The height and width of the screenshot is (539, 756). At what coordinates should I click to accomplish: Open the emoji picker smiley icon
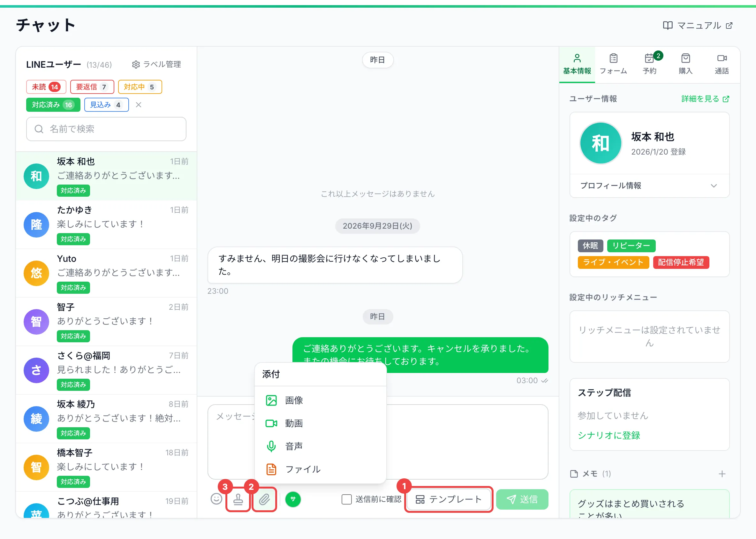click(216, 499)
